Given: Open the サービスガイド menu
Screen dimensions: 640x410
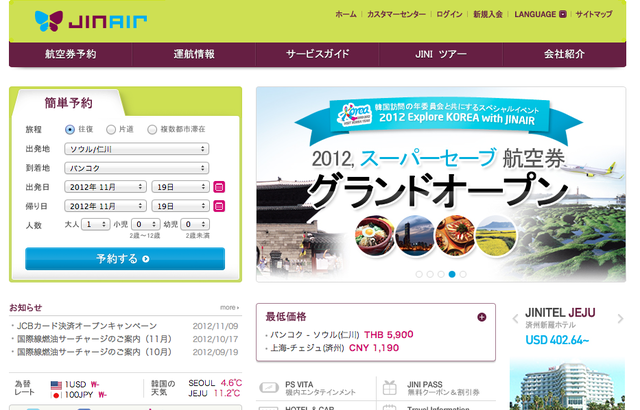Looking at the screenshot, I should [x=318, y=54].
